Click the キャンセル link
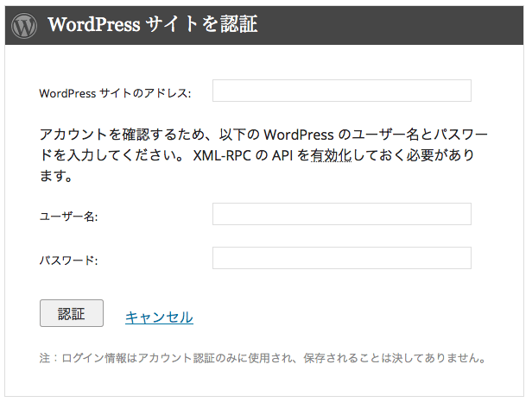 coord(159,317)
